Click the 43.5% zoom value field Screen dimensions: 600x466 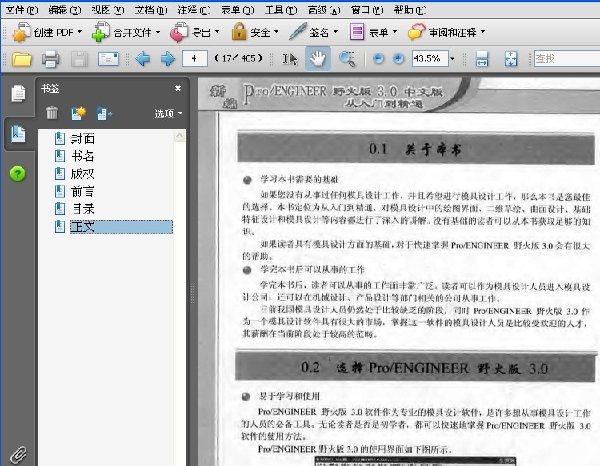click(x=430, y=59)
